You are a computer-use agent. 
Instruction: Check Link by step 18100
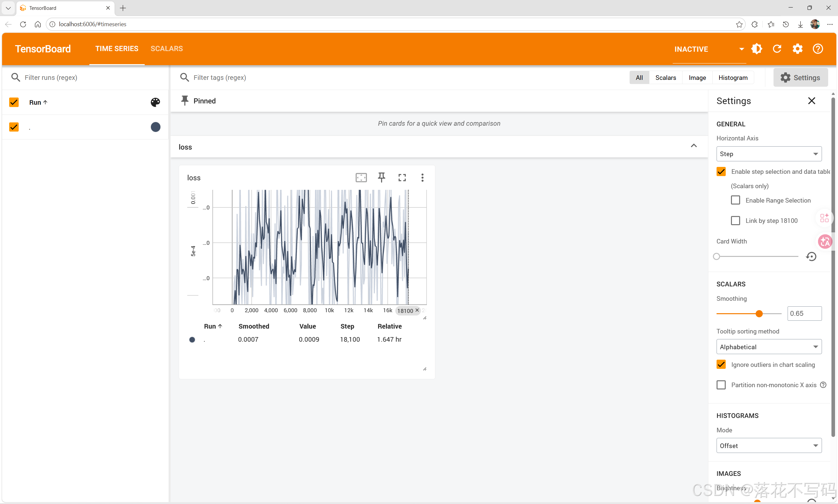pos(736,220)
